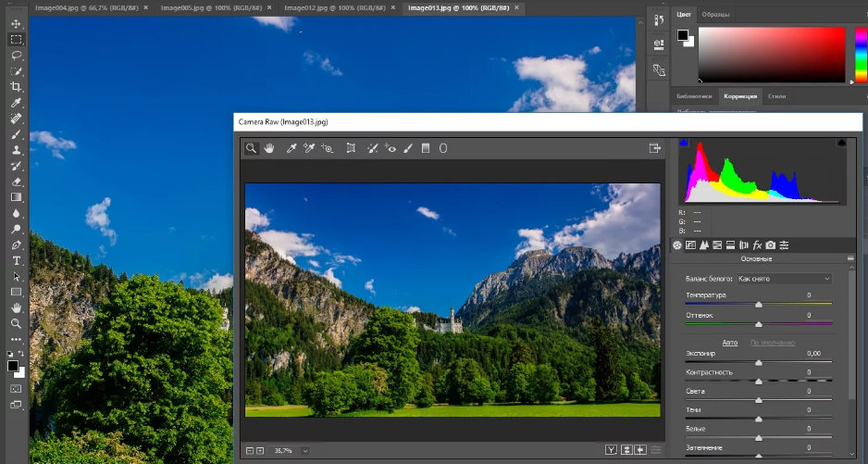868x464 pixels.
Task: Select the Move tool in Photoshop toolbar
Action: coord(16,24)
